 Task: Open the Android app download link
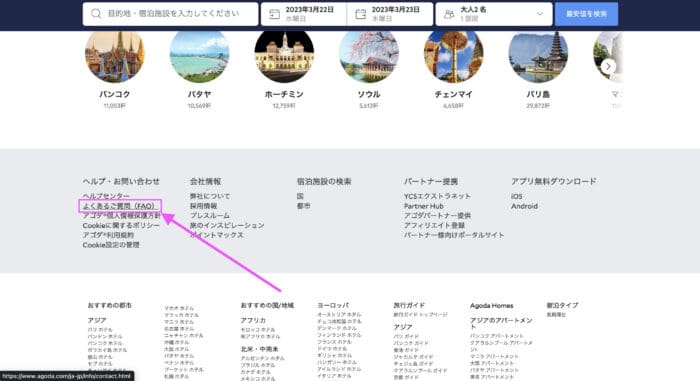pos(524,206)
